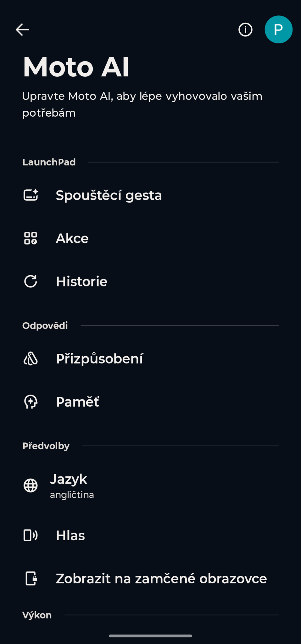The height and width of the screenshot is (644, 301).
Task: Go to Přizpůsobení settings
Action: tap(99, 358)
